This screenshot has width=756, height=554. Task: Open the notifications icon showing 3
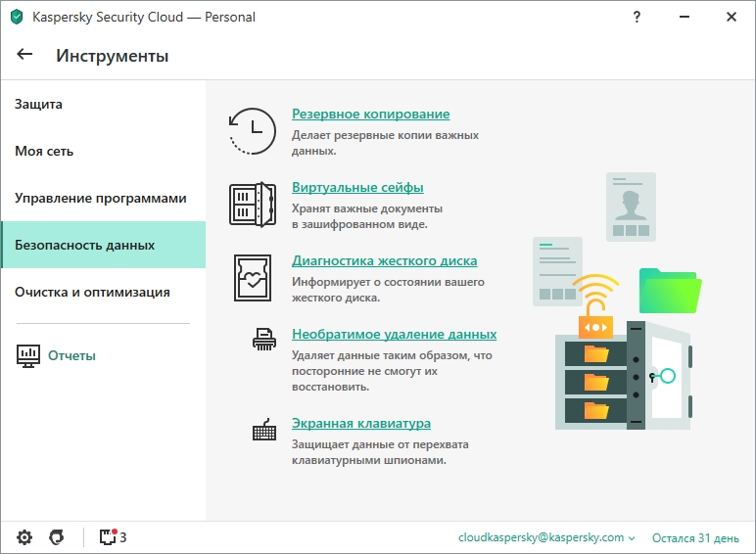[x=114, y=537]
